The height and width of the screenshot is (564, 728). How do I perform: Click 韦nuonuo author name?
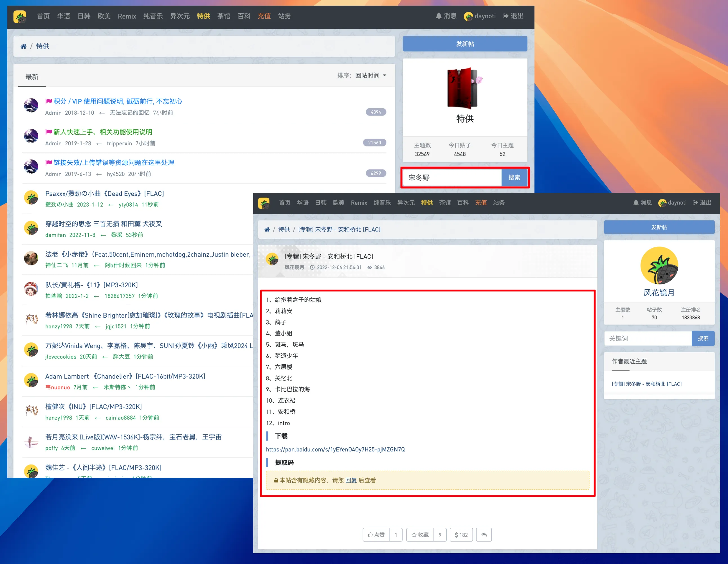click(x=57, y=387)
